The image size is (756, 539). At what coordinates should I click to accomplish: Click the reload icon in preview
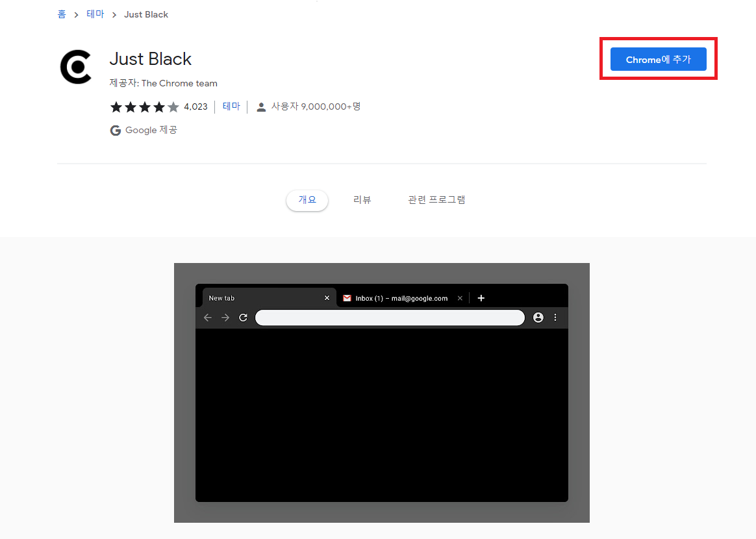coord(243,317)
